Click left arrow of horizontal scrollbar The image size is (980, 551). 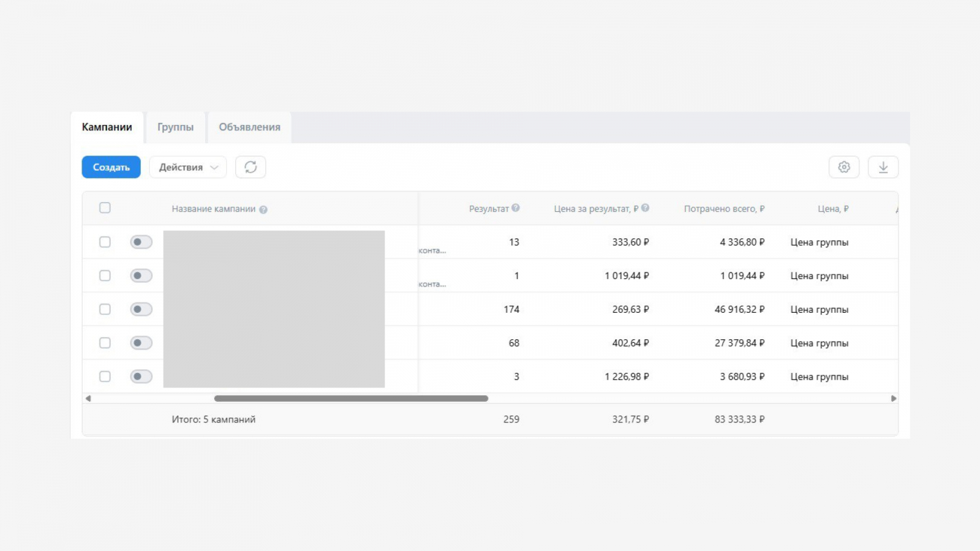[88, 399]
